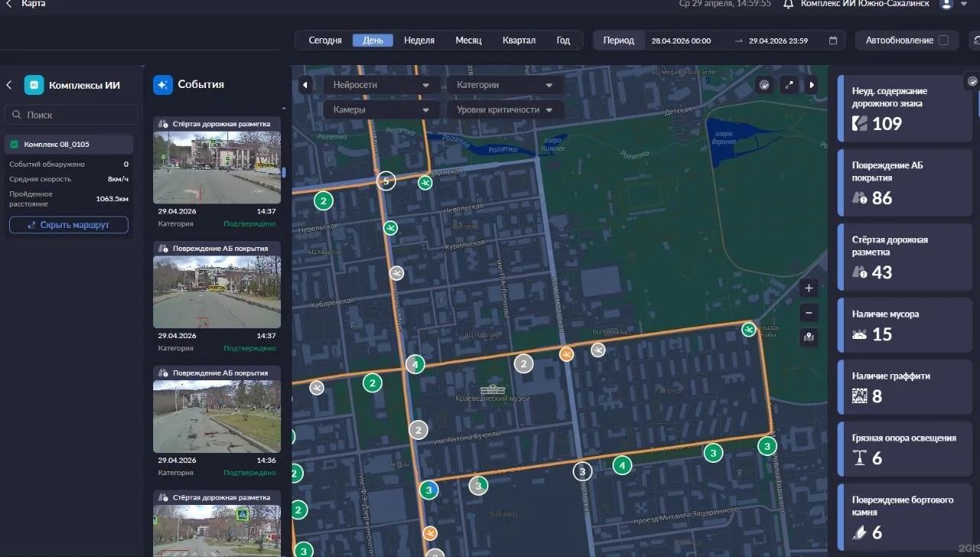Viewport: 980px width, 557px height.
Task: Select the Повреждение бортового камня 6 card
Action: point(904,517)
